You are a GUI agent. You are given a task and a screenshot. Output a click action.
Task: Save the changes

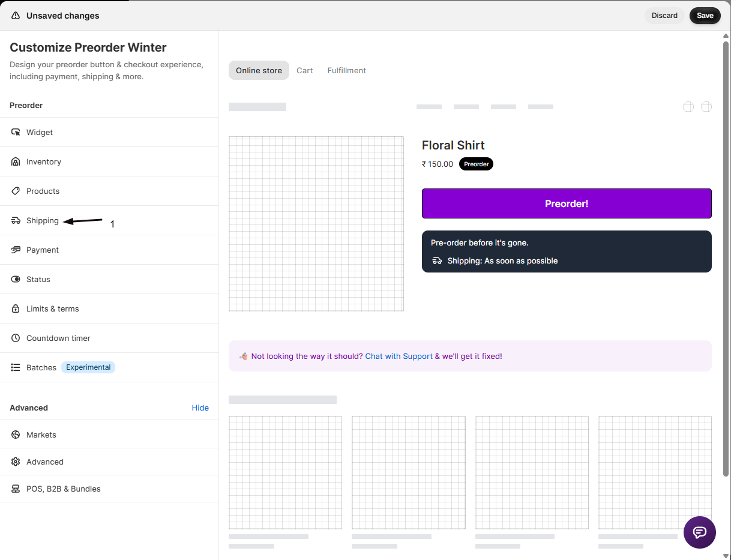(705, 16)
